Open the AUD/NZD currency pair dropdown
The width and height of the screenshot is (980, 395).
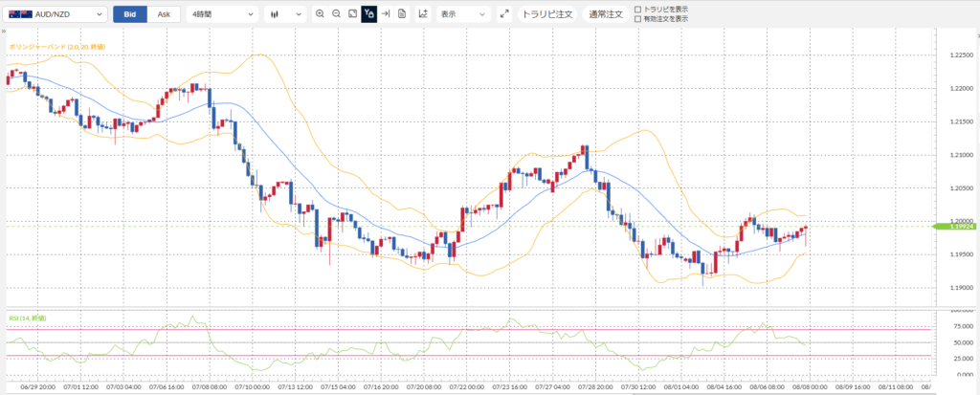click(55, 13)
